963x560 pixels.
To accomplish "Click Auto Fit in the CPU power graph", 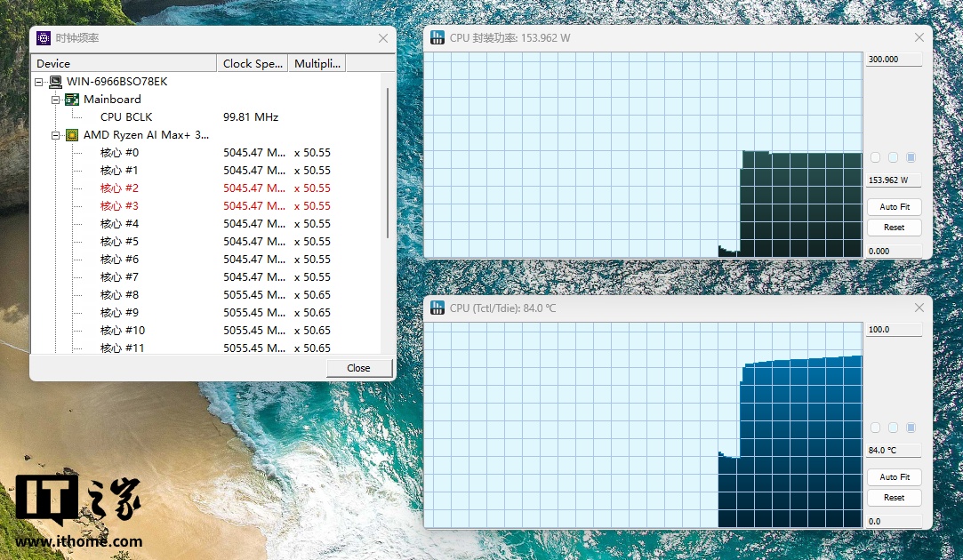I will tap(895, 207).
